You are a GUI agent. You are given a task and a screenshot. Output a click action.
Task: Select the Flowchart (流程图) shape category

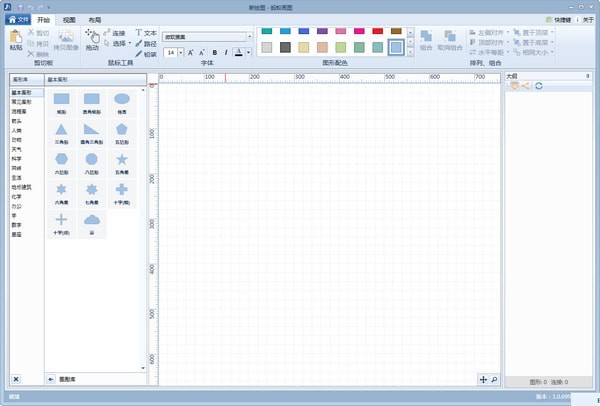[20, 110]
